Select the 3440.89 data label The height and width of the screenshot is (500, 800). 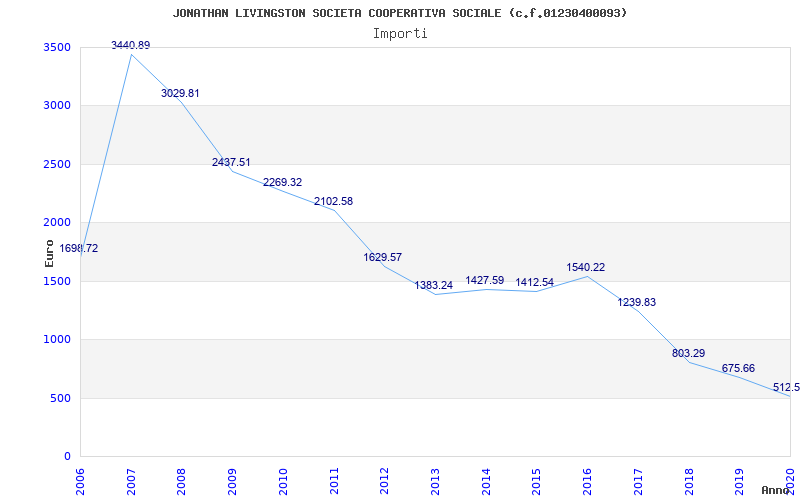coord(131,45)
